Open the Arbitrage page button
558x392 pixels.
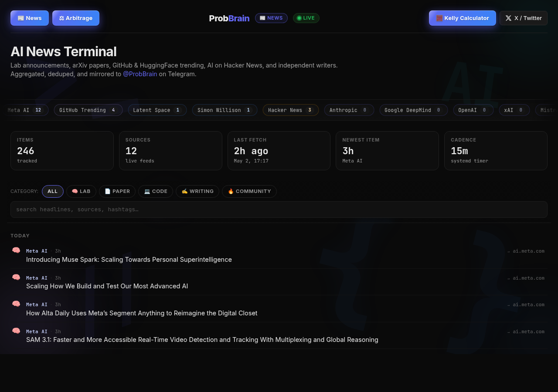76,18
